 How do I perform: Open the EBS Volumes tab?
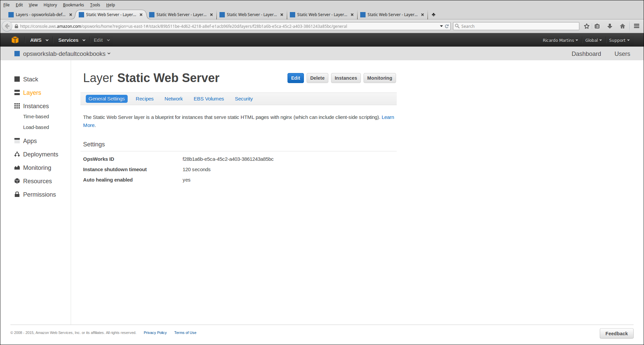pyautogui.click(x=209, y=99)
